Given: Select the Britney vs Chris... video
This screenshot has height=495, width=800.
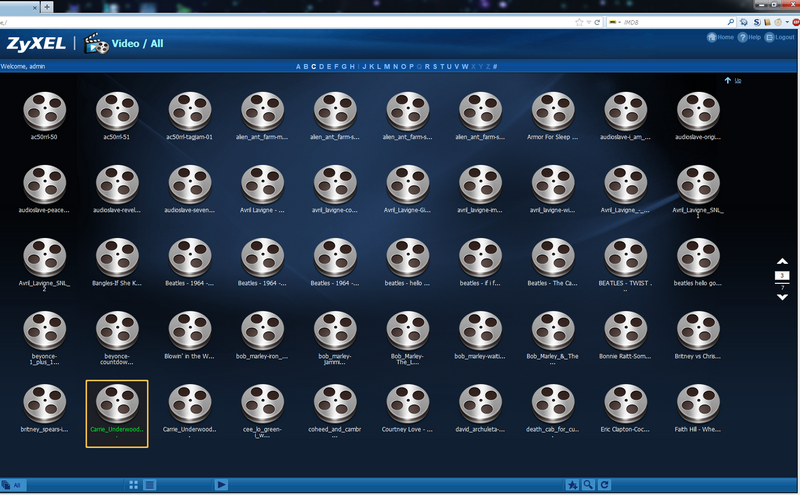Looking at the screenshot, I should (698, 335).
